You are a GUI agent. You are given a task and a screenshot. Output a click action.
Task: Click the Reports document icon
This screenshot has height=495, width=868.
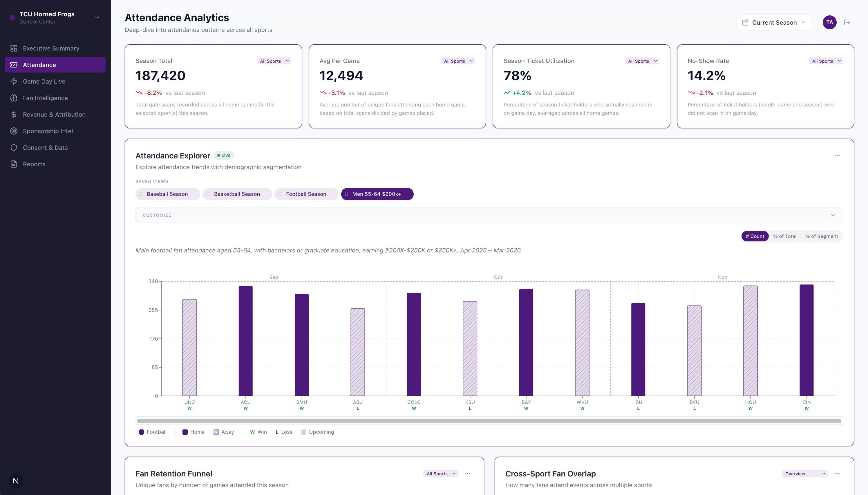coord(14,164)
